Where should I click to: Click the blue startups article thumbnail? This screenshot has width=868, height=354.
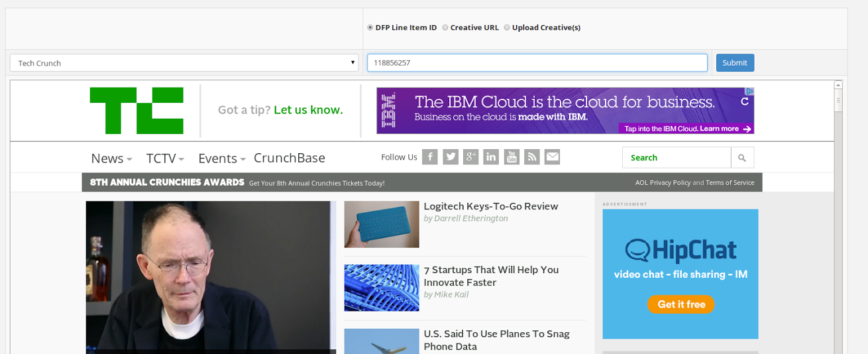pyautogui.click(x=382, y=288)
